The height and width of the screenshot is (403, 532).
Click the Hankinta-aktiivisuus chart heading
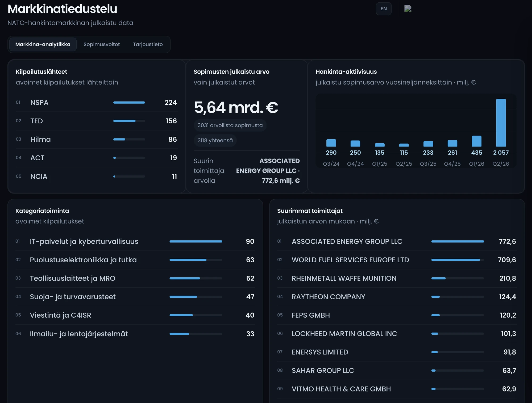(x=346, y=72)
